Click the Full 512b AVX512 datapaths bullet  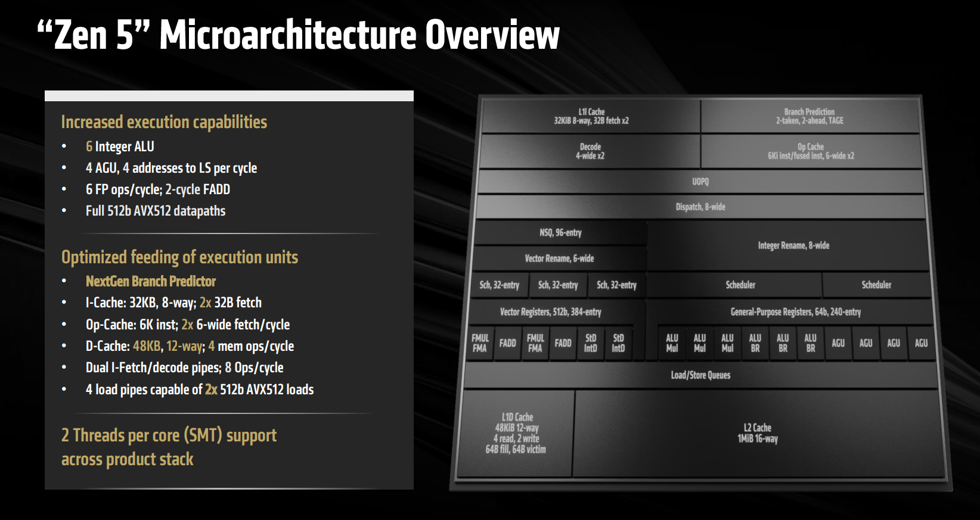(x=156, y=211)
